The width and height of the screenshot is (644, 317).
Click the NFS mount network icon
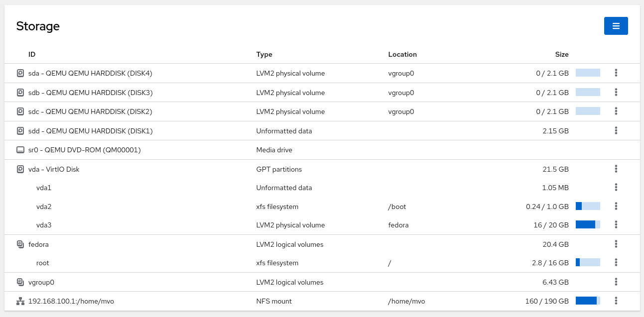[20, 301]
